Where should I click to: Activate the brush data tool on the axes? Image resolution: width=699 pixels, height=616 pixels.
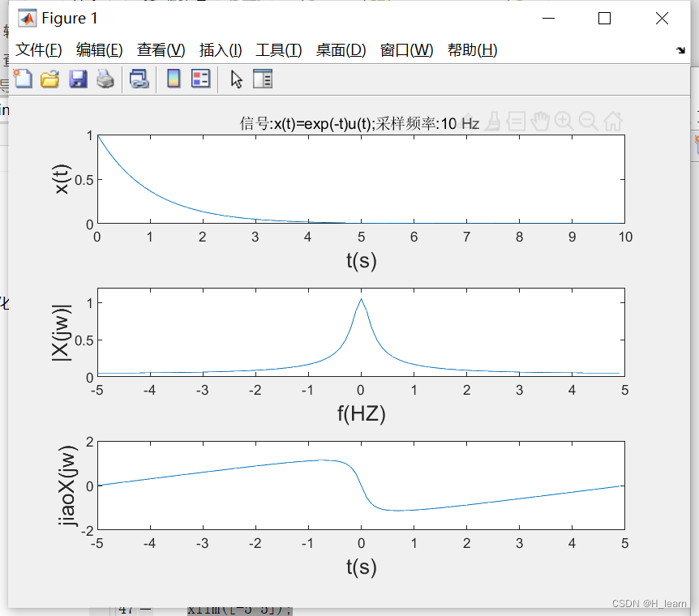(492, 121)
